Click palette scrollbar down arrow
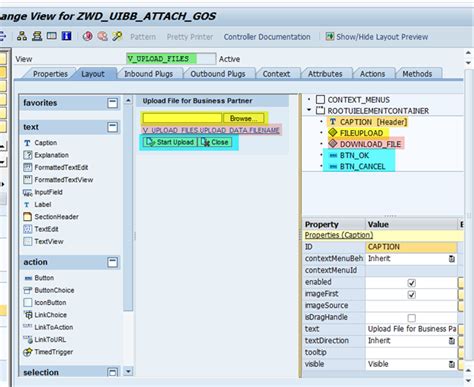Screen dimensions: 474x387 (x=128, y=371)
